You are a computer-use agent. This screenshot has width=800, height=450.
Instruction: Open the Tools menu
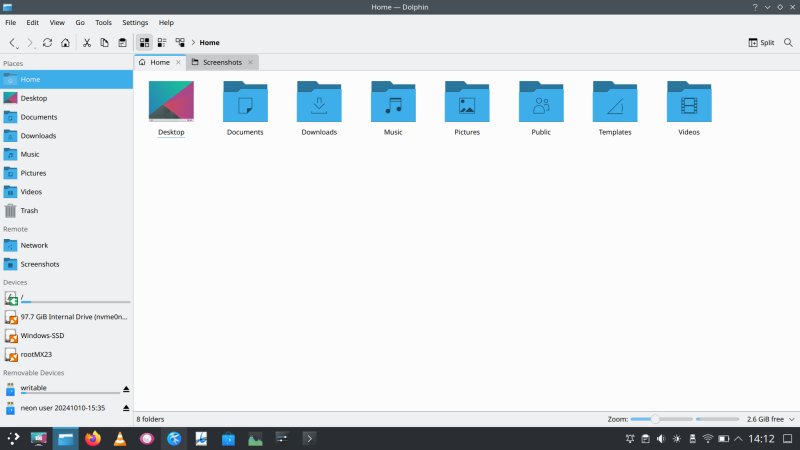coord(103,22)
